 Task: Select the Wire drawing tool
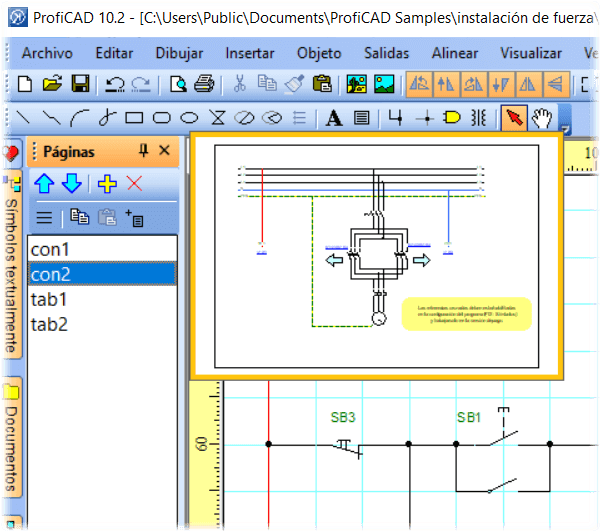tap(396, 117)
